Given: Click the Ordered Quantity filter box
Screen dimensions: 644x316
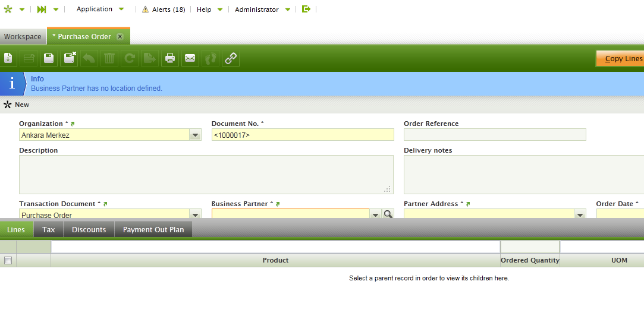Looking at the screenshot, I should 530,247.
